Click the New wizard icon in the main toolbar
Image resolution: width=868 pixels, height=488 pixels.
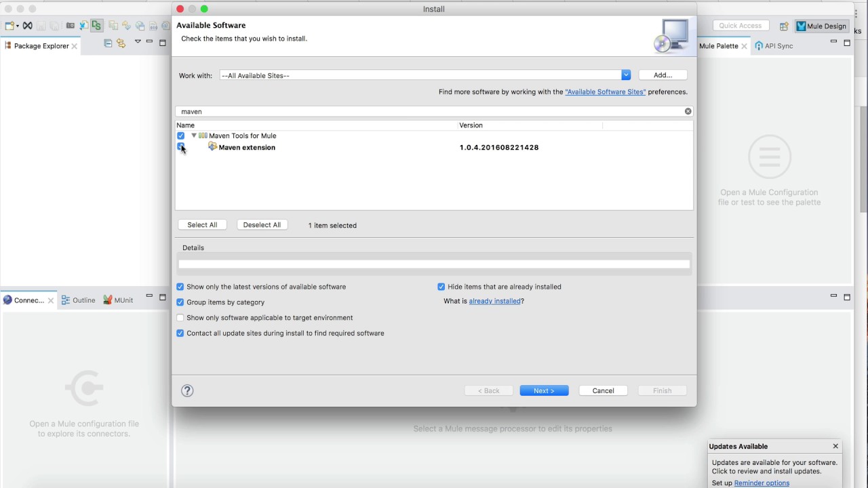pos(9,26)
